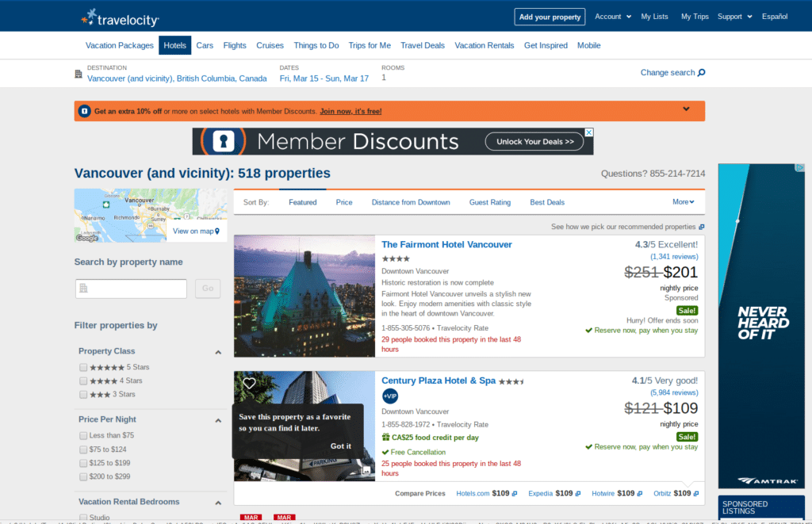
Task: Go to the Cars tab
Action: point(205,45)
